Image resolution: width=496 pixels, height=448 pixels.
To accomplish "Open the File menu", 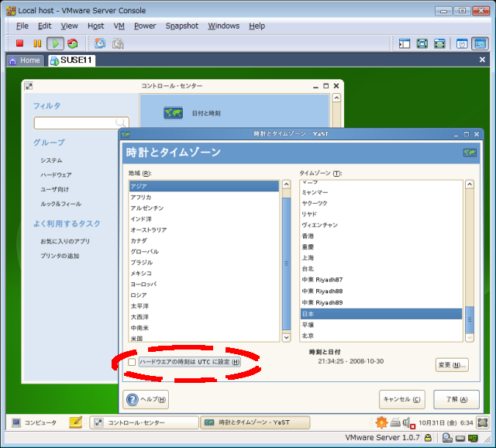I will (22, 26).
